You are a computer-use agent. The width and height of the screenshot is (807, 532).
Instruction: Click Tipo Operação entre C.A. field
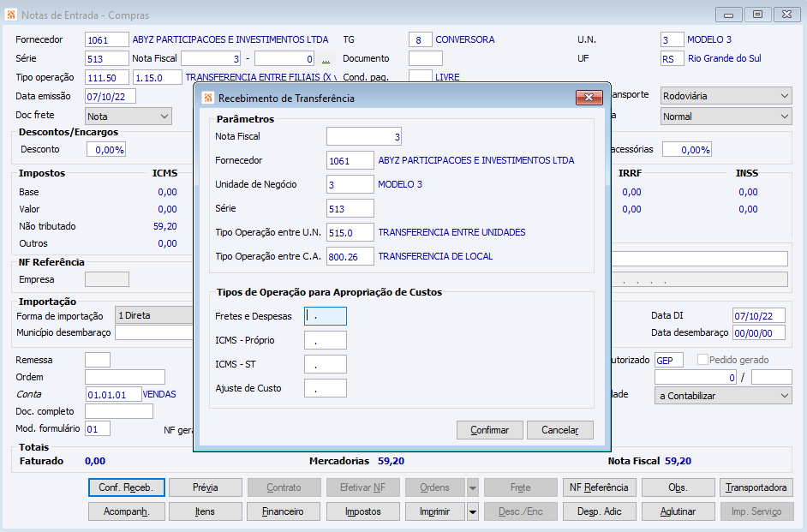coord(350,256)
